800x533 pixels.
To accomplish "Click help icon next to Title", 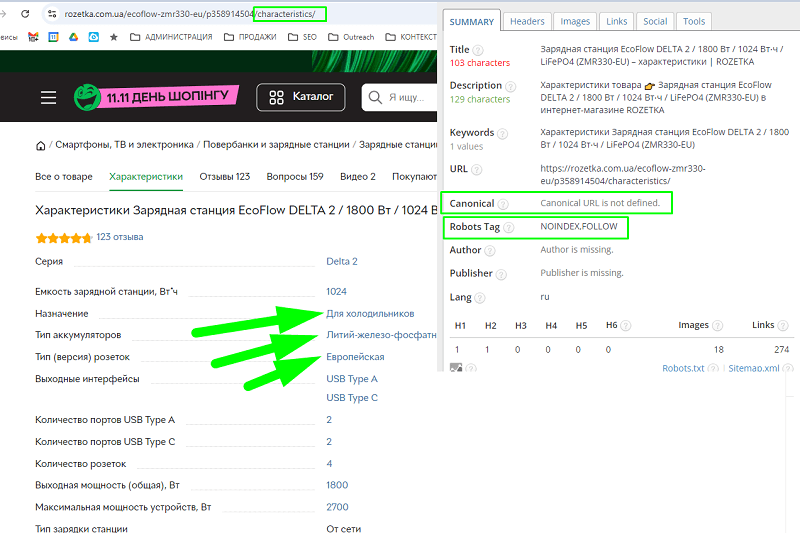I will (478, 50).
